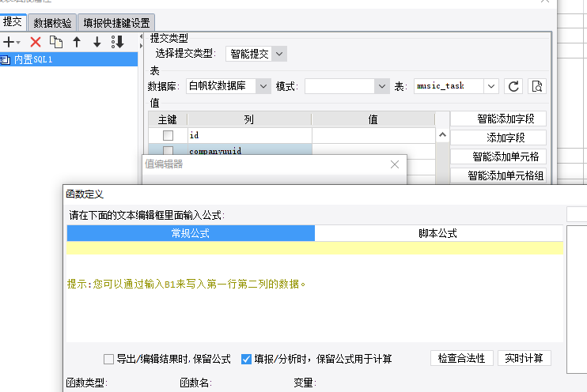Image resolution: width=587 pixels, height=392 pixels.
Task: Refresh the table list
Action: [513, 86]
